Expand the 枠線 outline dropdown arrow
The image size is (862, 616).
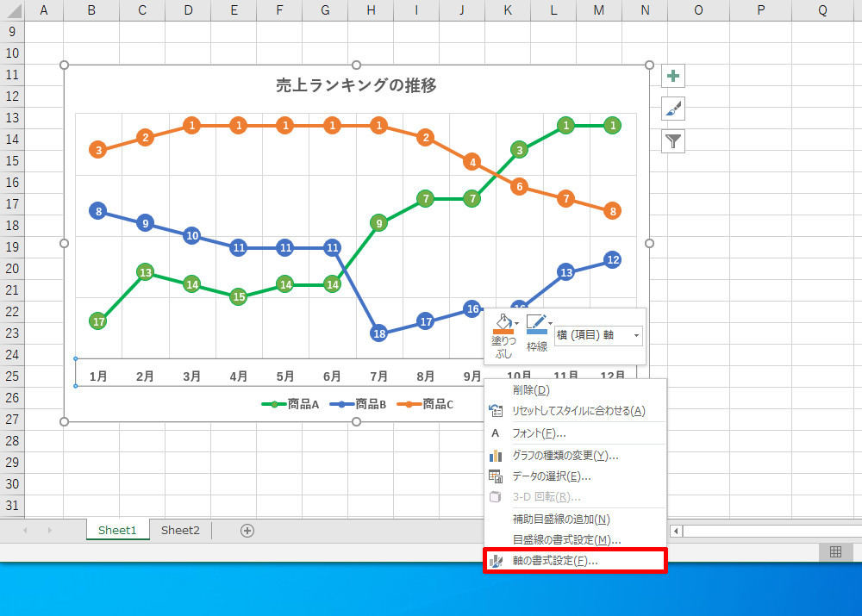click(550, 323)
